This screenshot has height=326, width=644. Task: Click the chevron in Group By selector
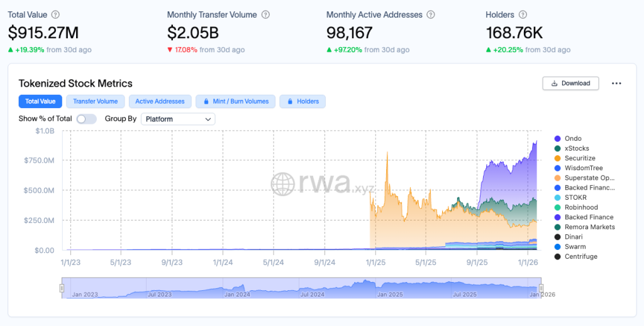click(x=208, y=119)
